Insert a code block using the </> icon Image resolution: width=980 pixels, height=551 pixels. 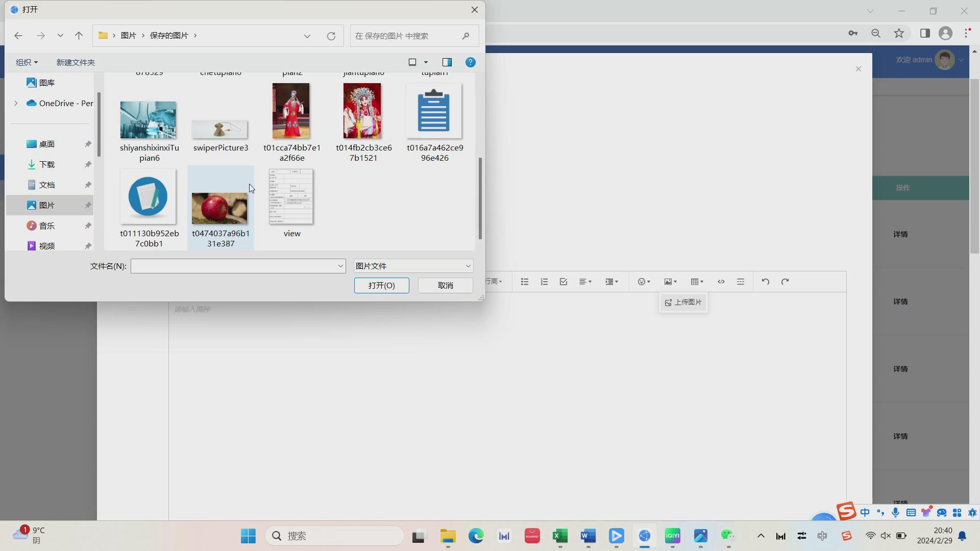721,282
